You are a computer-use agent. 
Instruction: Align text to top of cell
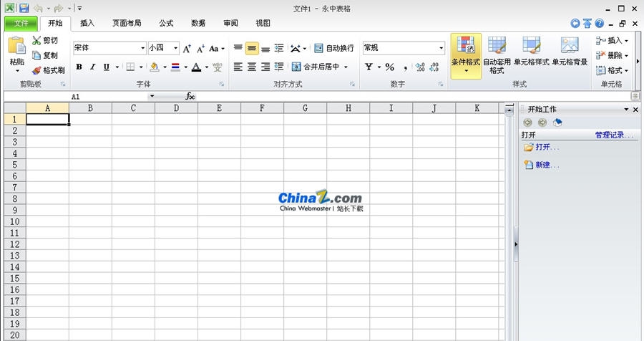coord(238,48)
